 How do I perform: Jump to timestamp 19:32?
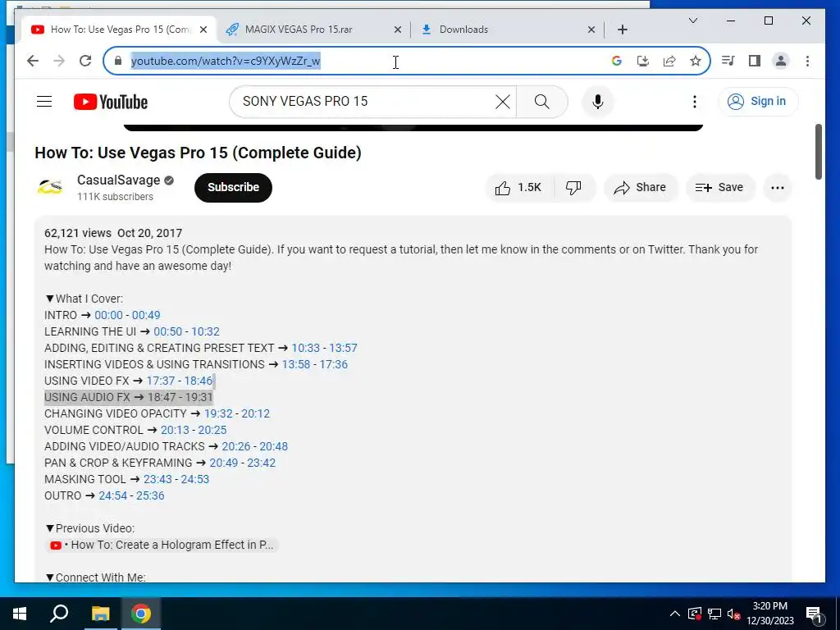coord(218,413)
